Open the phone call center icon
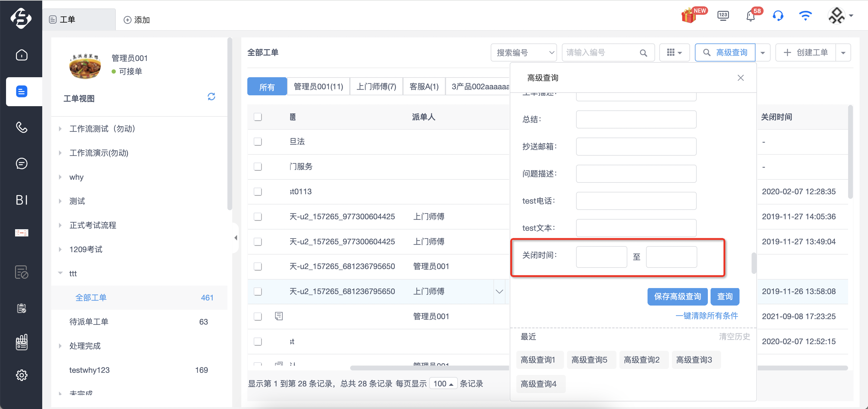868x409 pixels. click(x=22, y=127)
